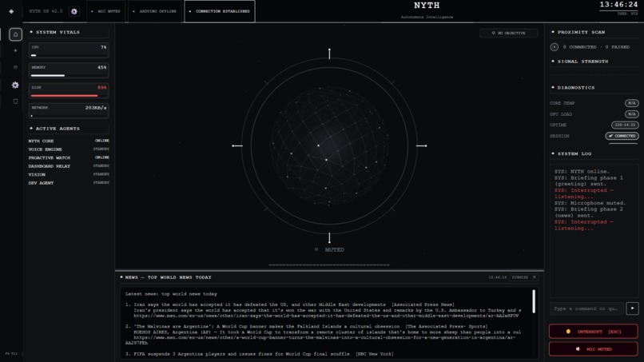
Task: Select the DASHBOARD RELAY agent row
Action: (x=69, y=166)
